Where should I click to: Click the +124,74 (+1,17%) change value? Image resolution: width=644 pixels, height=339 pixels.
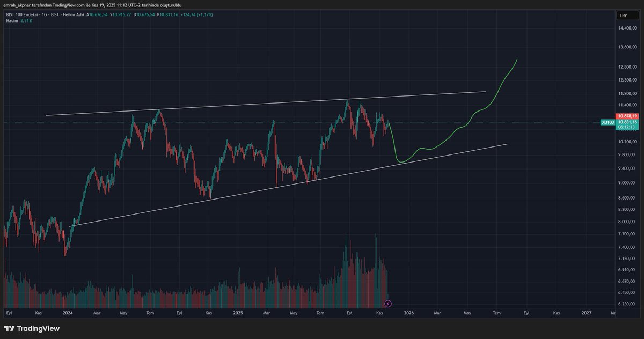coord(197,14)
